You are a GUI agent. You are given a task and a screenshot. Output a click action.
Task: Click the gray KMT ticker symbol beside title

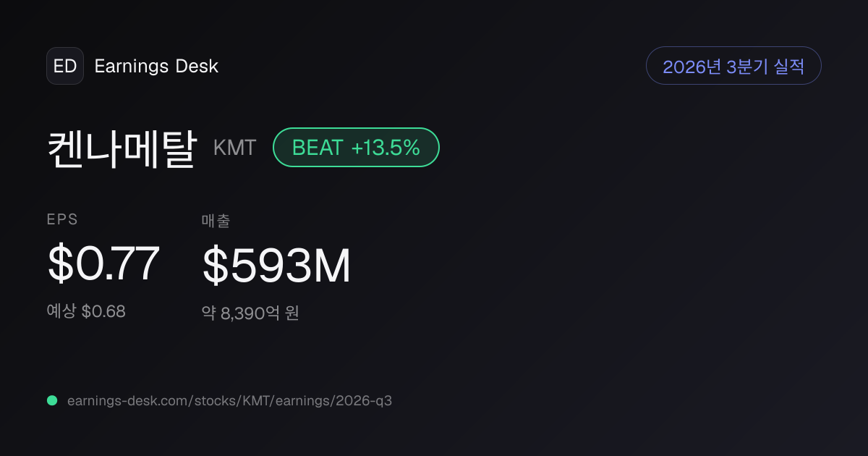click(234, 148)
